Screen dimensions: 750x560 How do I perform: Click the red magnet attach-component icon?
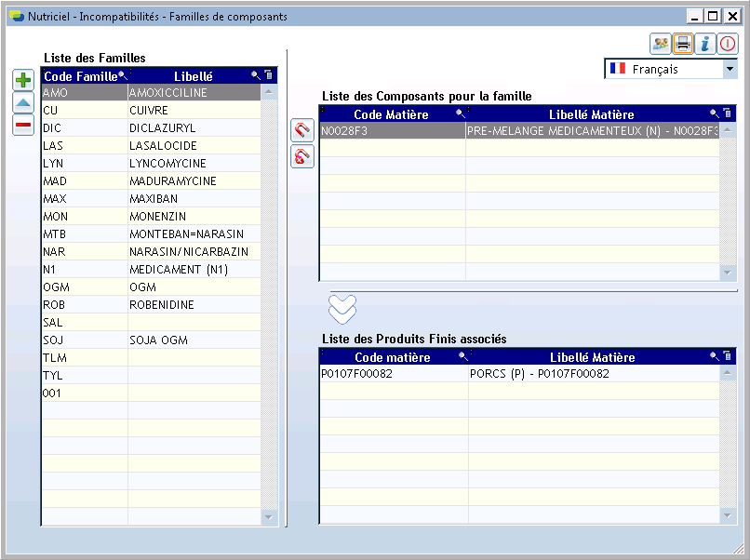coord(302,130)
